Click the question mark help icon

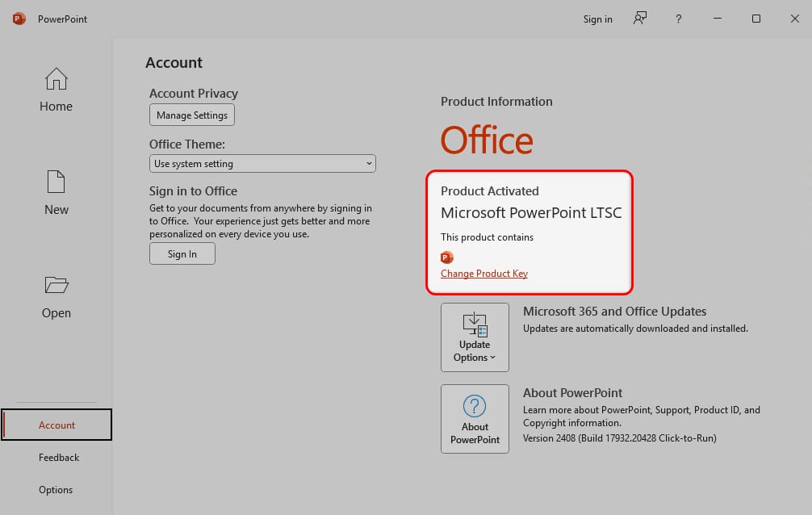pos(678,19)
